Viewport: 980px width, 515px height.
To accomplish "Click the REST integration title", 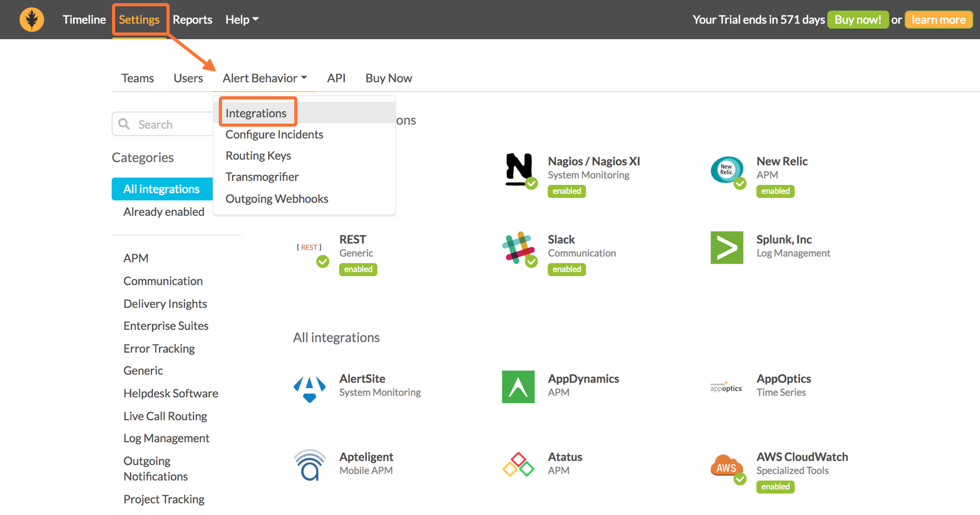I will point(353,239).
